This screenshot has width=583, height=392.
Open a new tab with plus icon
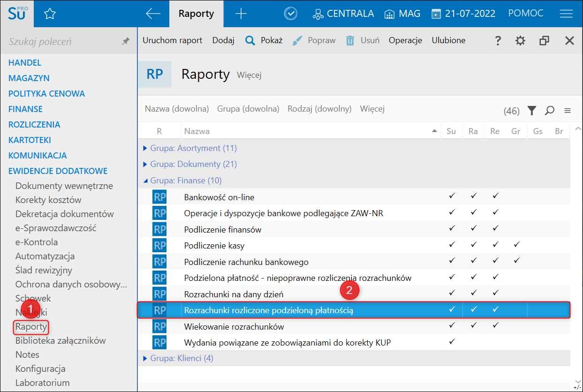(241, 14)
